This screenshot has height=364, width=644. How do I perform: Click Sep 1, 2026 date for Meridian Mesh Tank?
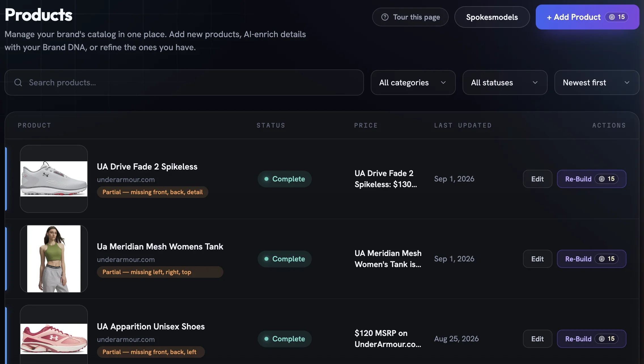pos(454,259)
